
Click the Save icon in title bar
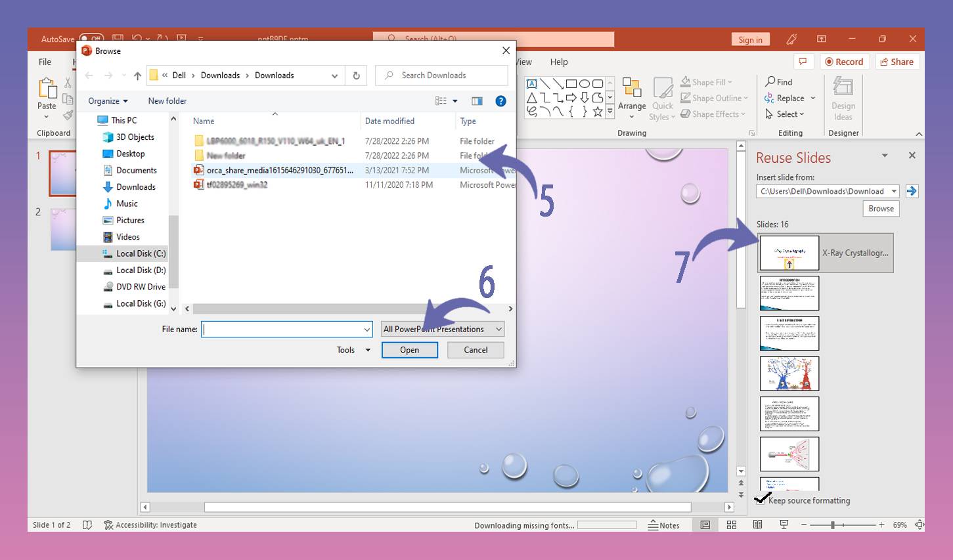point(118,39)
